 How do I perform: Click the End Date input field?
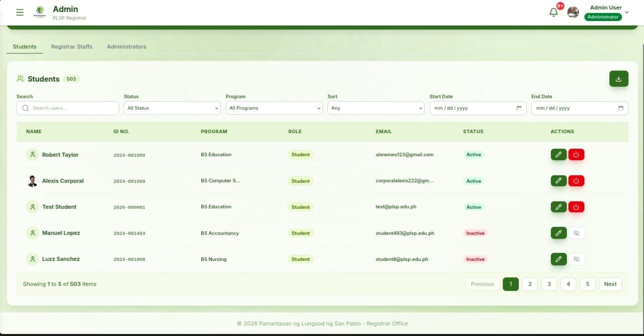tap(580, 108)
